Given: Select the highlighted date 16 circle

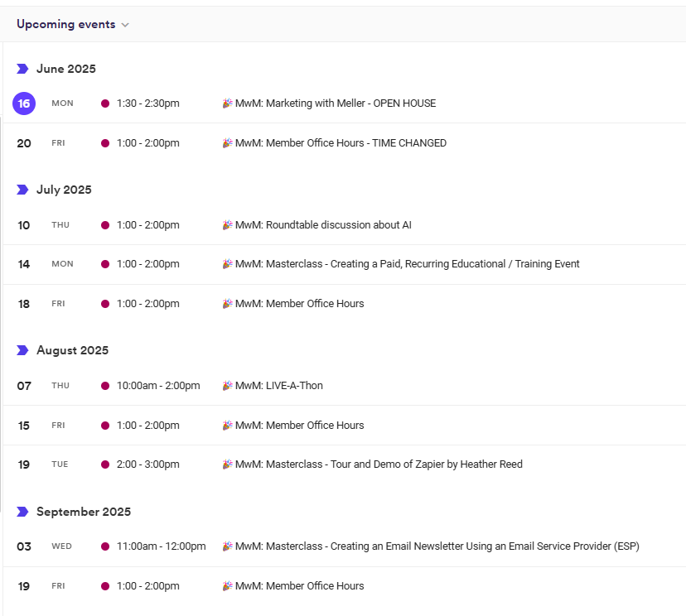Looking at the screenshot, I should [x=24, y=103].
